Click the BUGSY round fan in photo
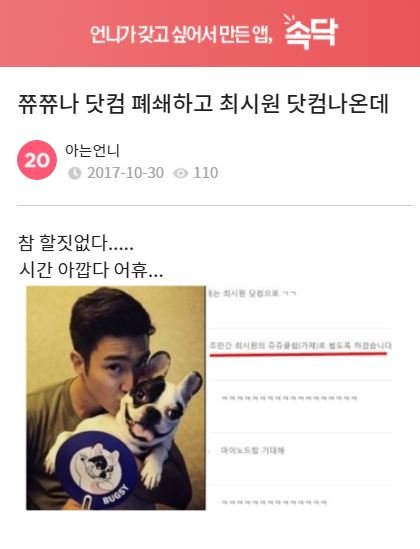Viewport: 420px width, 549px height. click(x=96, y=470)
